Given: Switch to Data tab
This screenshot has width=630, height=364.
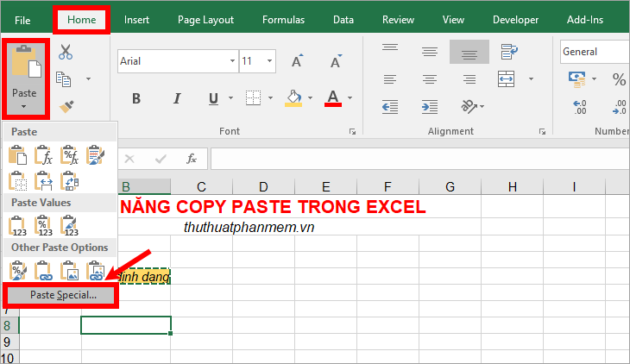Looking at the screenshot, I should coord(343,20).
